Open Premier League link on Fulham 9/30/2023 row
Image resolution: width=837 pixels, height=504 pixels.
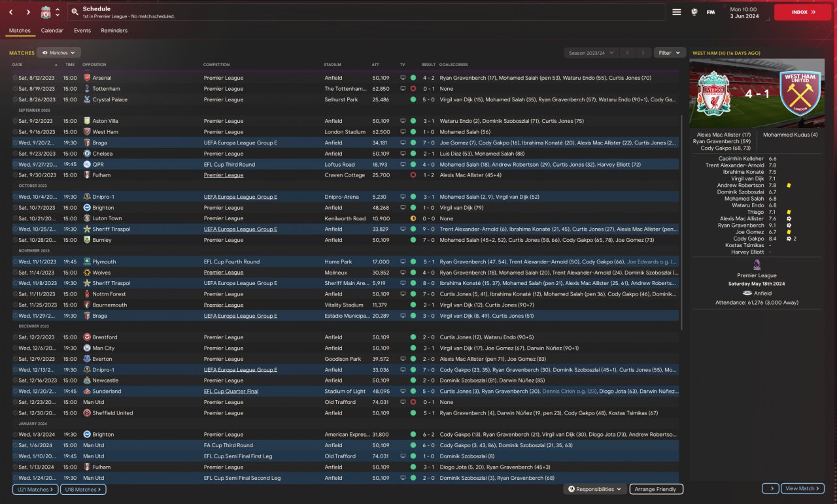click(x=224, y=175)
